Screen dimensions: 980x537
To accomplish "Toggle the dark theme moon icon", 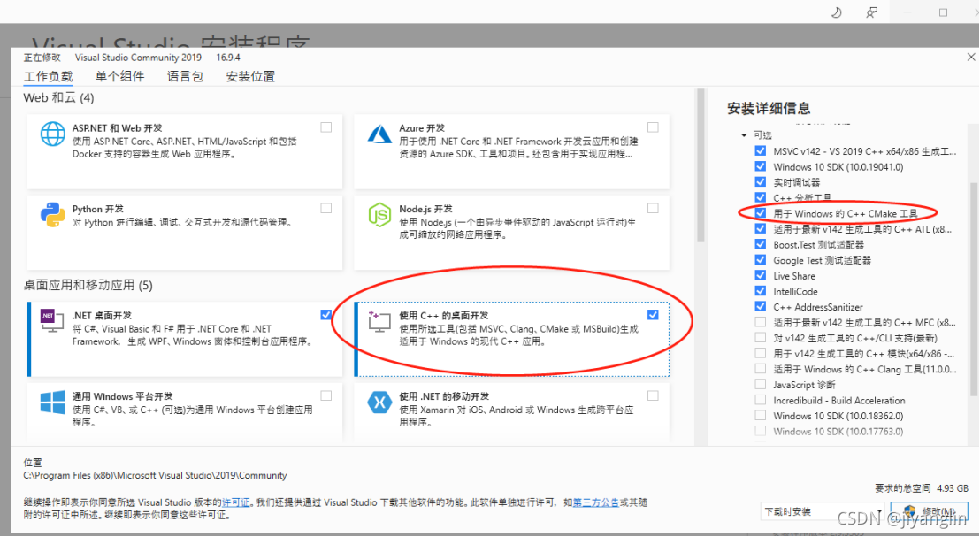I will coord(836,12).
